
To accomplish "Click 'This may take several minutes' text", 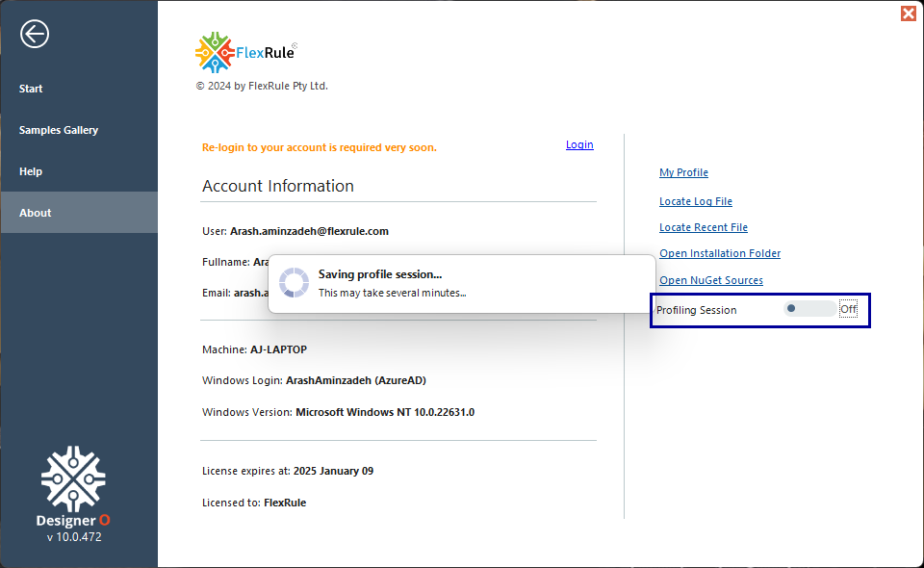I will pyautogui.click(x=392, y=293).
